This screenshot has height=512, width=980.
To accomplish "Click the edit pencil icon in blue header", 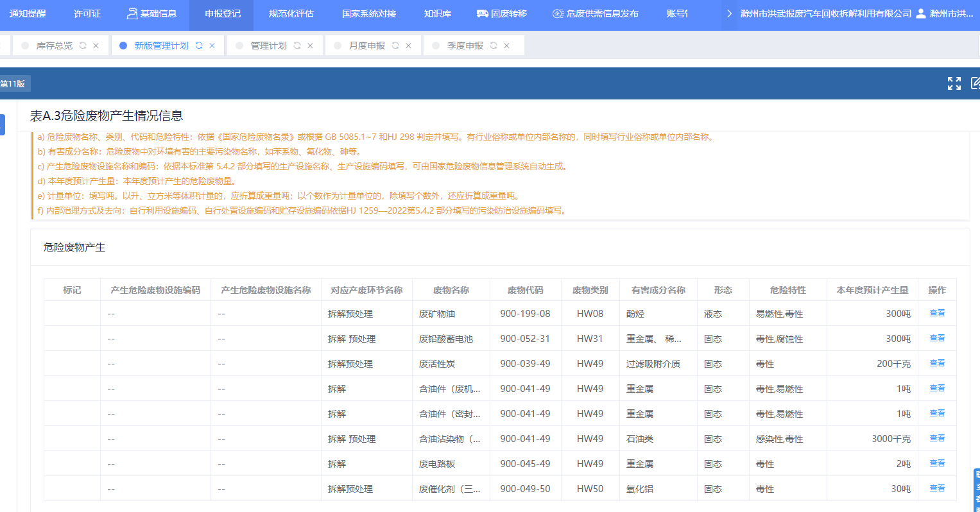I will tap(975, 83).
